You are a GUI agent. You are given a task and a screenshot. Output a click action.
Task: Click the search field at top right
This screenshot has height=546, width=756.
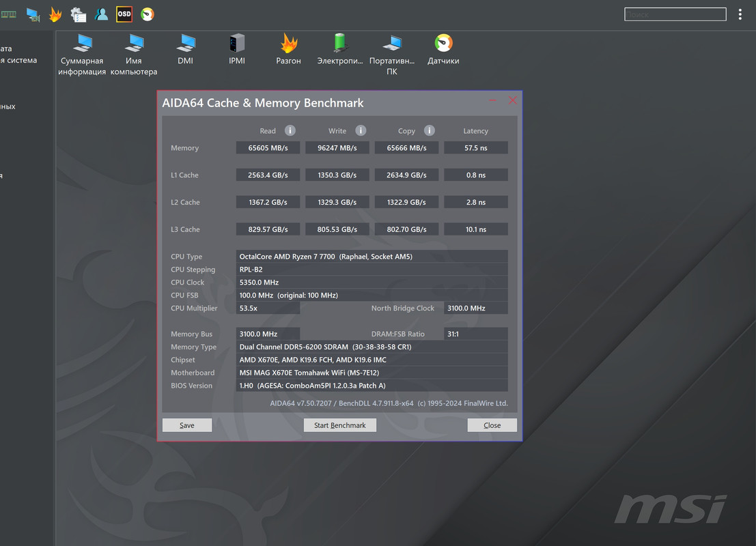[675, 14]
